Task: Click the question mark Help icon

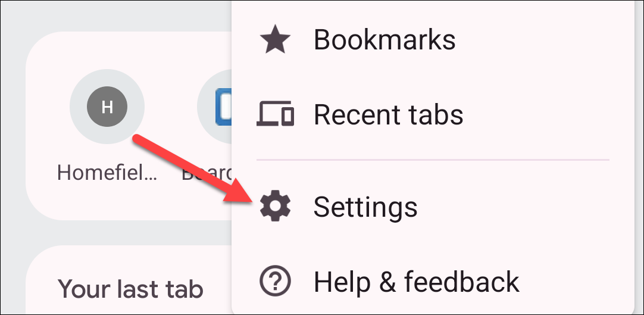Action: tap(275, 281)
